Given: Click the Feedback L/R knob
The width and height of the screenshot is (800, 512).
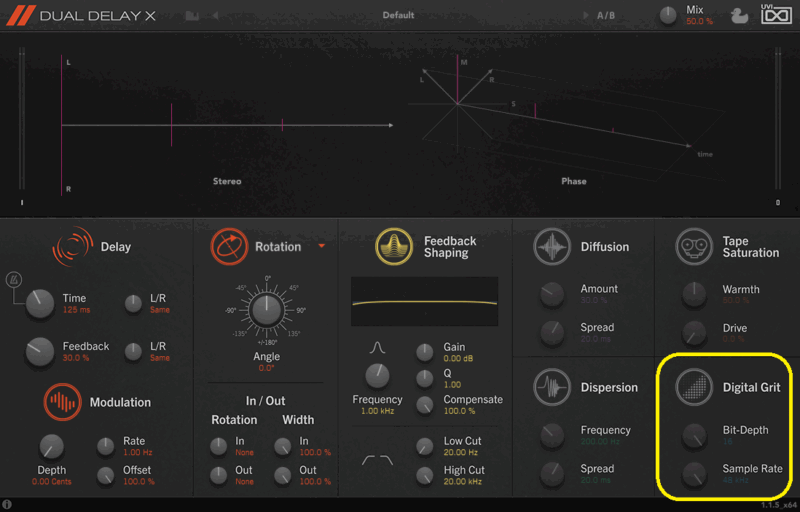Looking at the screenshot, I should [133, 352].
